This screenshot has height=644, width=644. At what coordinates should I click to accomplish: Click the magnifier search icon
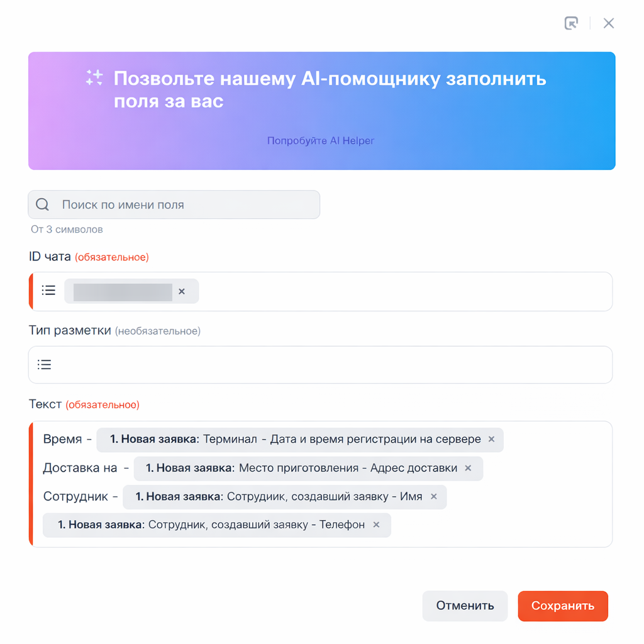tap(43, 204)
